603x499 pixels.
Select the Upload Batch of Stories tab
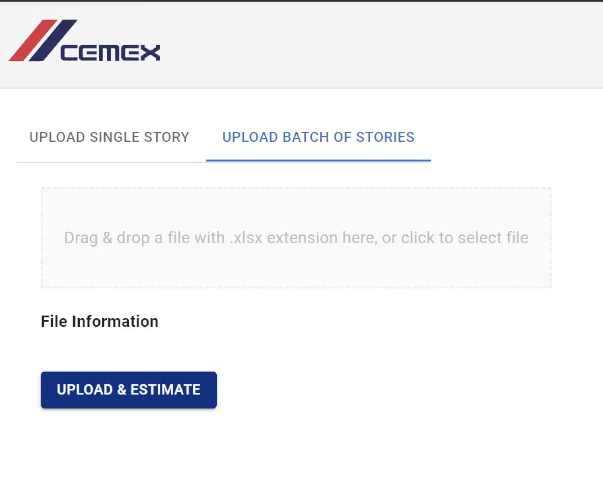pyautogui.click(x=318, y=137)
